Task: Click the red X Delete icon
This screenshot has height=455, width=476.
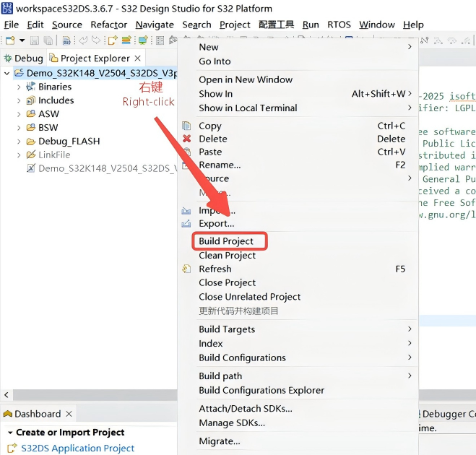Action: [x=186, y=139]
